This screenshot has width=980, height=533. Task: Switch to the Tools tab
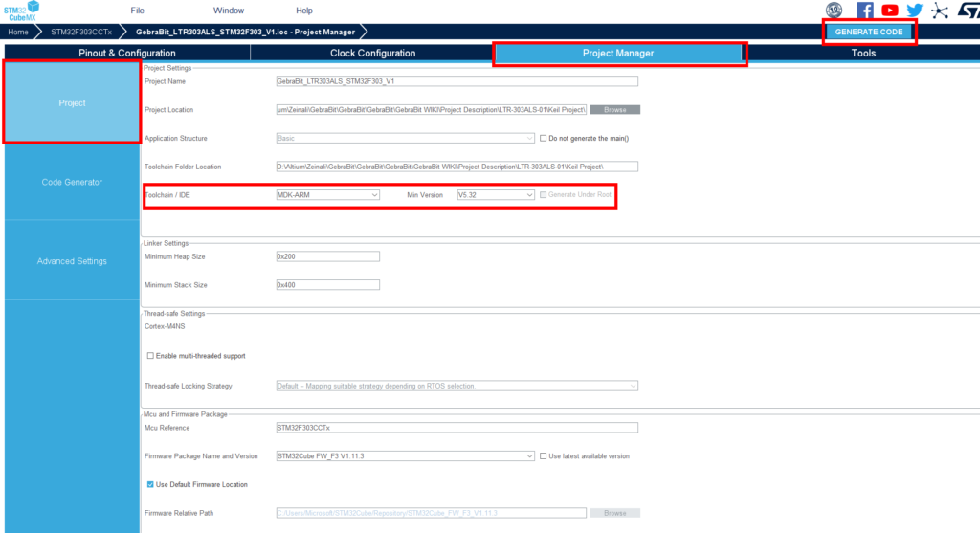pos(863,54)
